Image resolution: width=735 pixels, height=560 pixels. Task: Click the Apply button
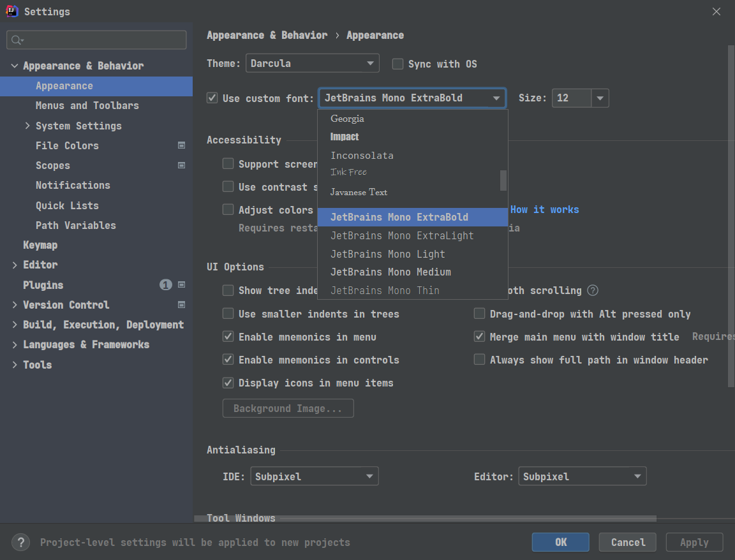pos(694,542)
